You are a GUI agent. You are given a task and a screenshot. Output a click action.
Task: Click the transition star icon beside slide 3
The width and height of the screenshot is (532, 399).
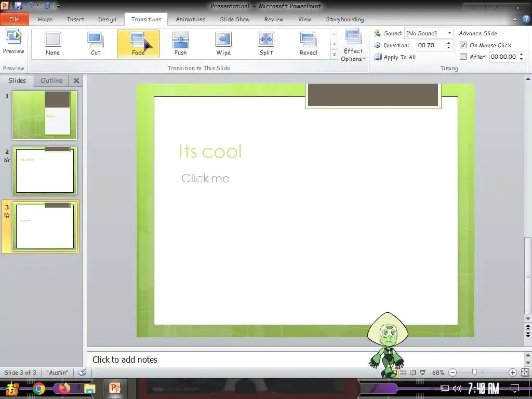(x=7, y=216)
